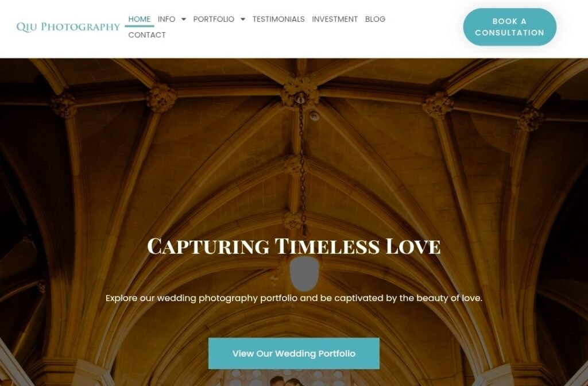Open the INVESTMENT page link

pos(335,19)
